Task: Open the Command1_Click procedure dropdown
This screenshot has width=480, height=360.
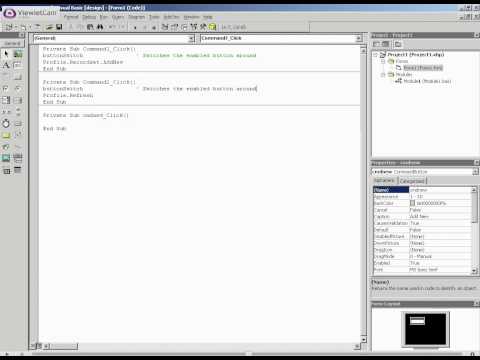Action: click(x=359, y=39)
